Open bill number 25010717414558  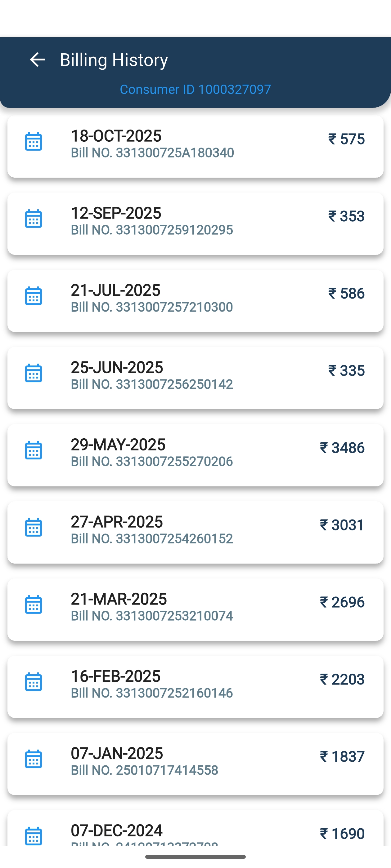pyautogui.click(x=144, y=770)
